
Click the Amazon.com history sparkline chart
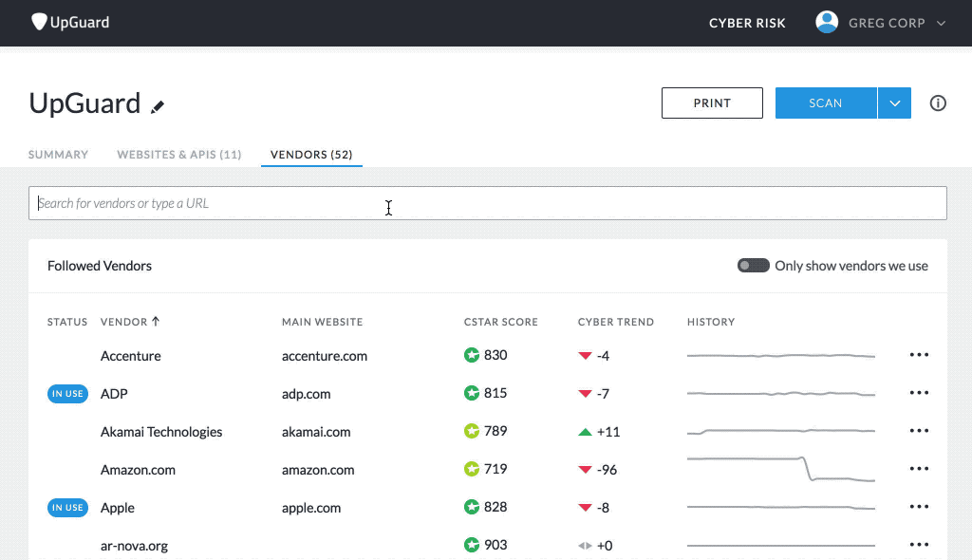[781, 469]
